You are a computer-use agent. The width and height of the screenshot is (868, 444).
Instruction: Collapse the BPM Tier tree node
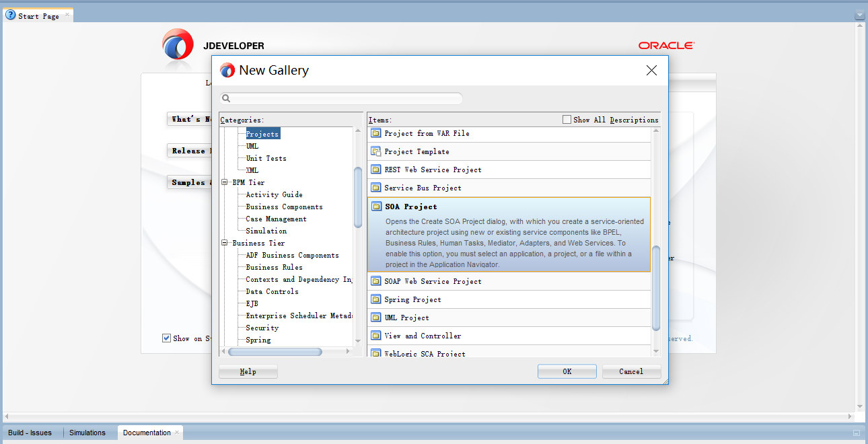coord(225,182)
